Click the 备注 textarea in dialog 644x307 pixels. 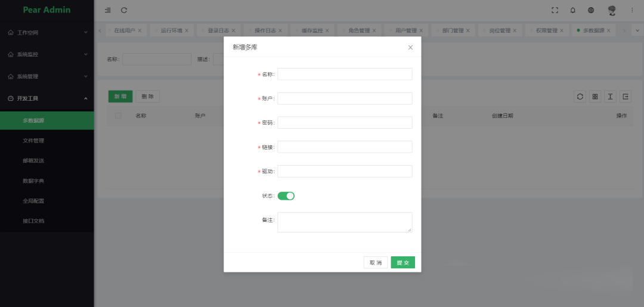tap(345, 222)
